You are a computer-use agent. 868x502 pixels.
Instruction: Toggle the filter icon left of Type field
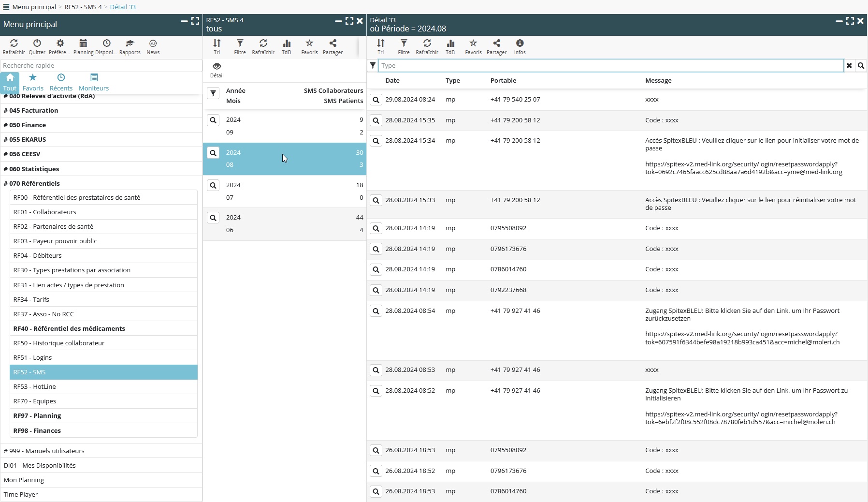point(373,65)
